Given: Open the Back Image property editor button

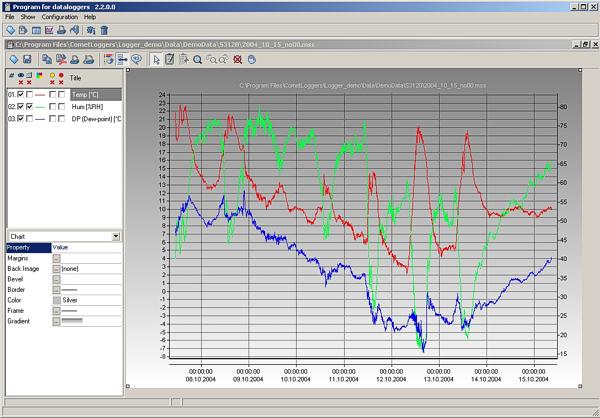Looking at the screenshot, I should pos(57,268).
